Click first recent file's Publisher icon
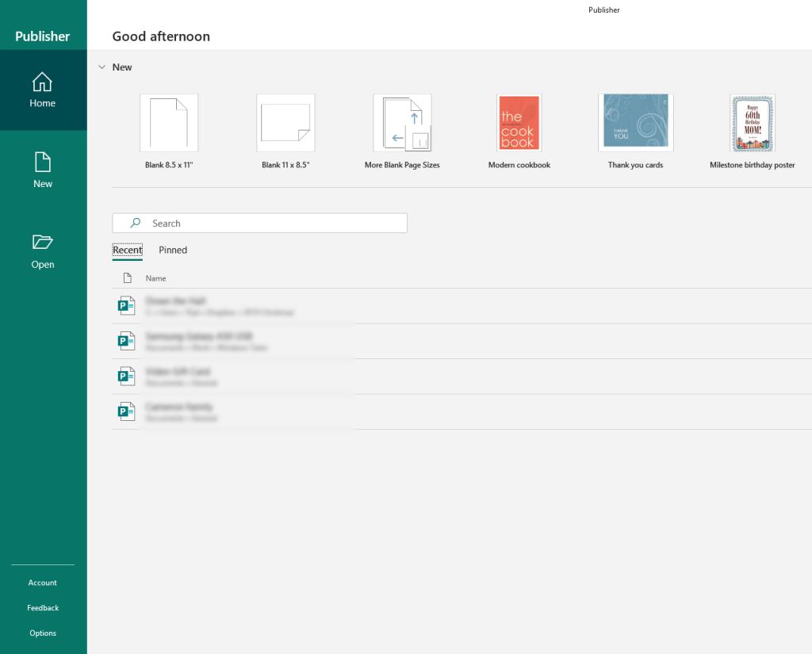Screen dimensions: 812x654 pos(126,306)
